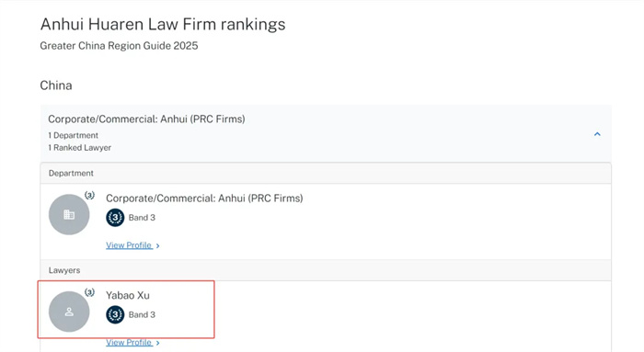The image size is (644, 352).
Task: Click Yabao Xu's Band 3 laurel badge
Action: pyautogui.click(x=115, y=314)
